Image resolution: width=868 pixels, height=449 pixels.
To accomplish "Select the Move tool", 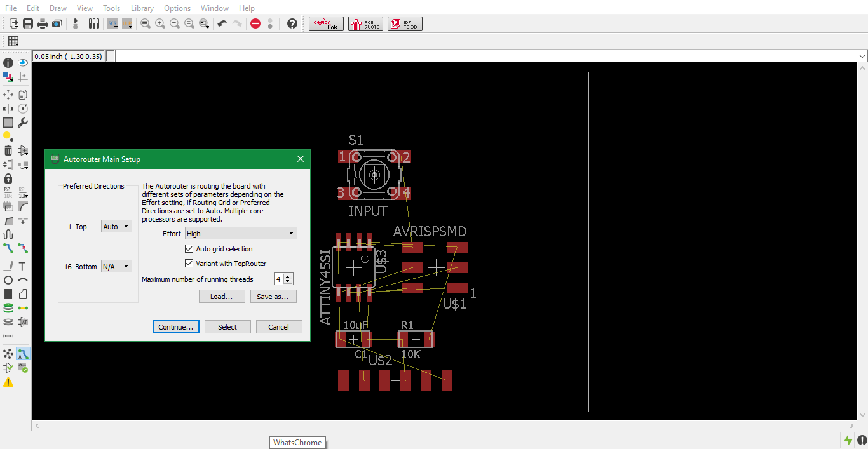I will [x=8, y=95].
